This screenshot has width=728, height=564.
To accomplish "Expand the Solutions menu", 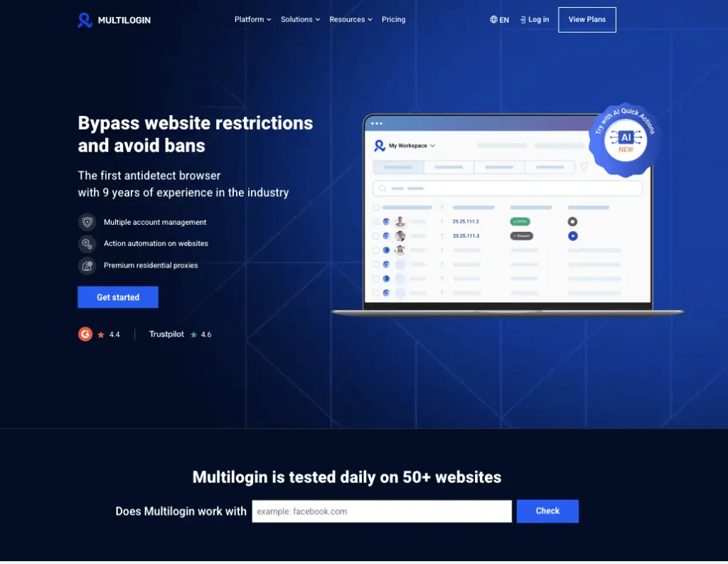I will tap(301, 19).
